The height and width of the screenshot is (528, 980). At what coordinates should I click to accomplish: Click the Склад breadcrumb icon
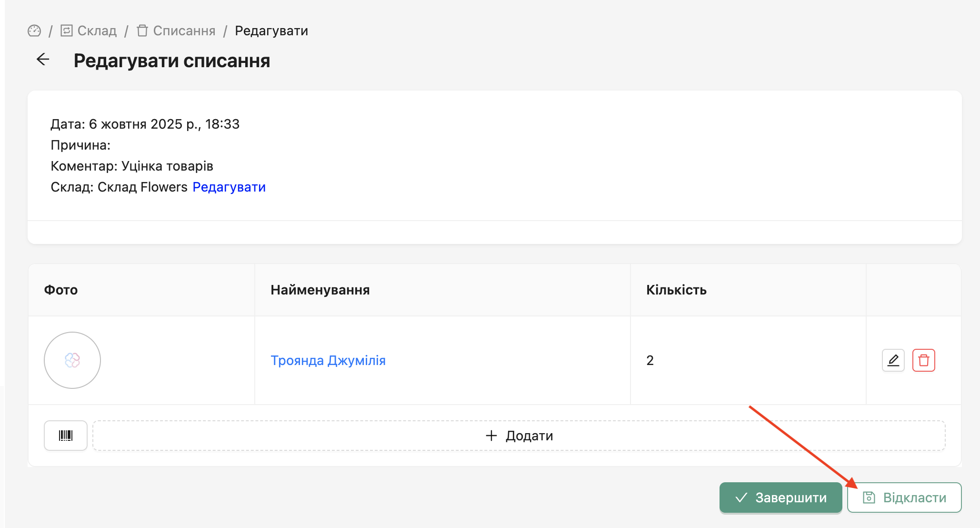tap(67, 31)
